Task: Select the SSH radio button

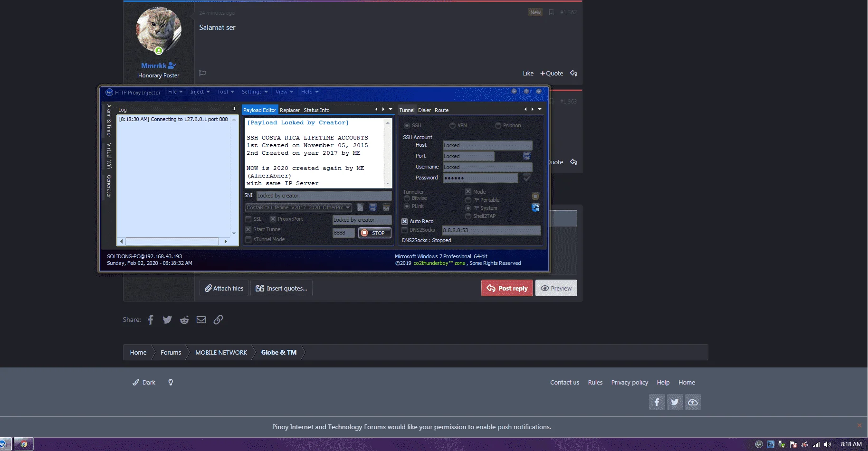Action: [407, 125]
